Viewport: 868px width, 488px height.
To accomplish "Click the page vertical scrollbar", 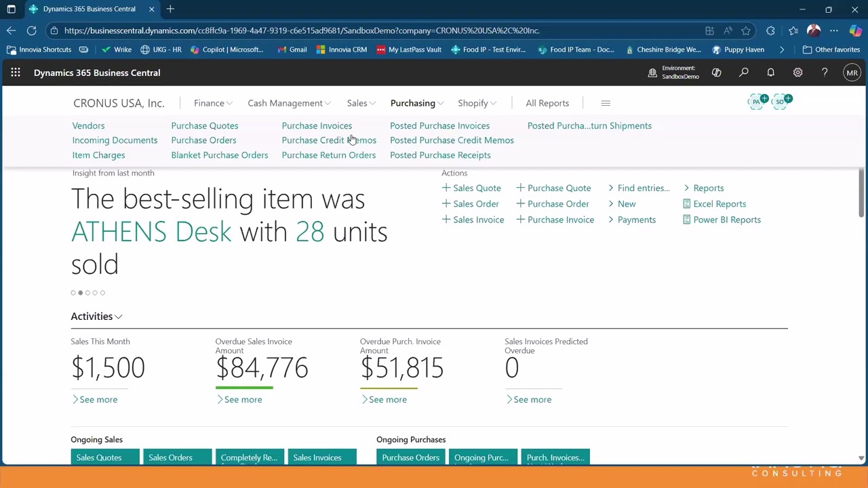I will click(862, 194).
